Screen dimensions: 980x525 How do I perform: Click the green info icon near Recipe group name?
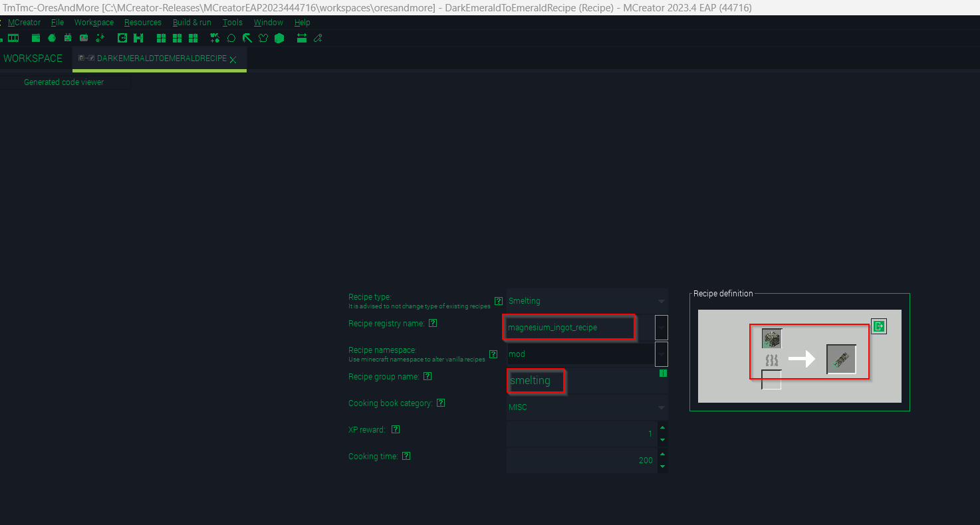point(662,373)
